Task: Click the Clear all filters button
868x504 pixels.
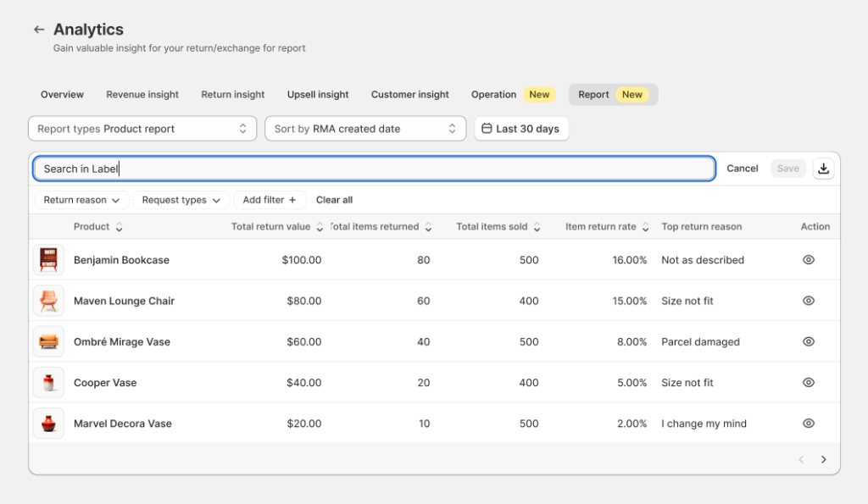Action: 334,200
